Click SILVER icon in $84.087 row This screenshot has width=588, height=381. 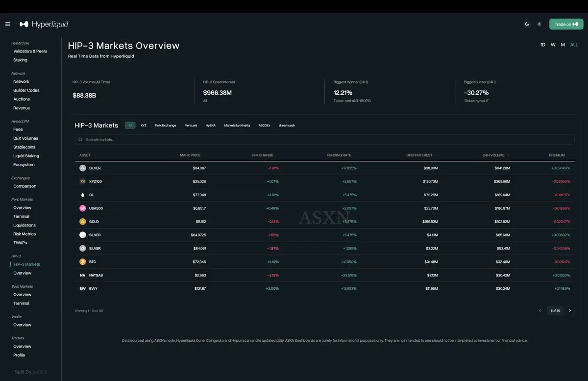(x=82, y=168)
